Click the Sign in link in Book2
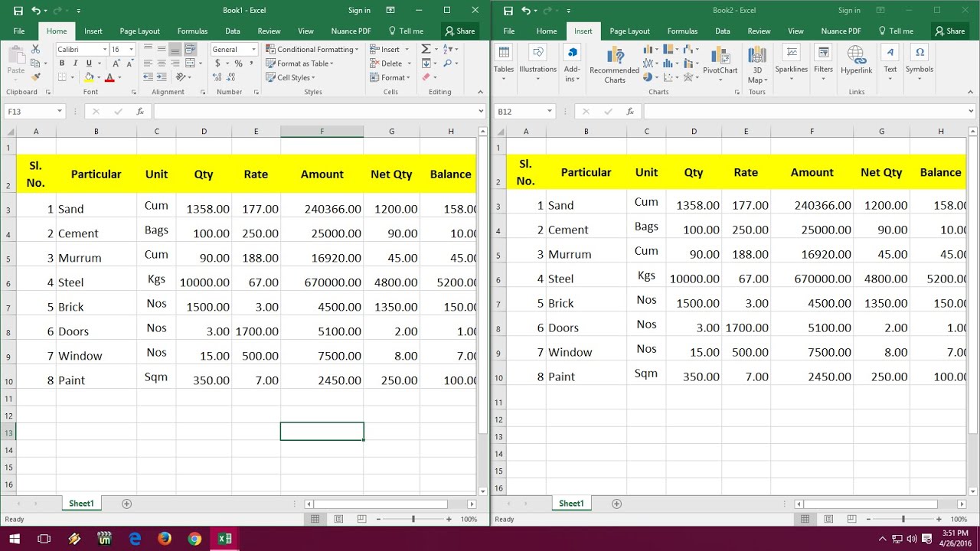This screenshot has height=551, width=980. pyautogui.click(x=848, y=10)
